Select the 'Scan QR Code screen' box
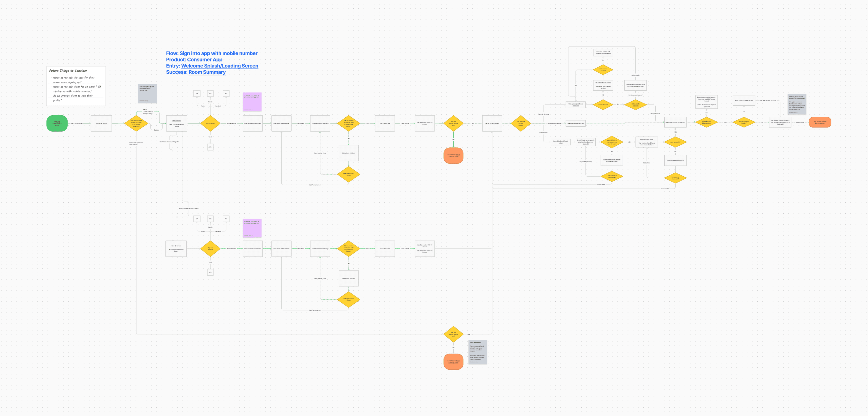Screen dimensions: 868x416 coord(586,142)
